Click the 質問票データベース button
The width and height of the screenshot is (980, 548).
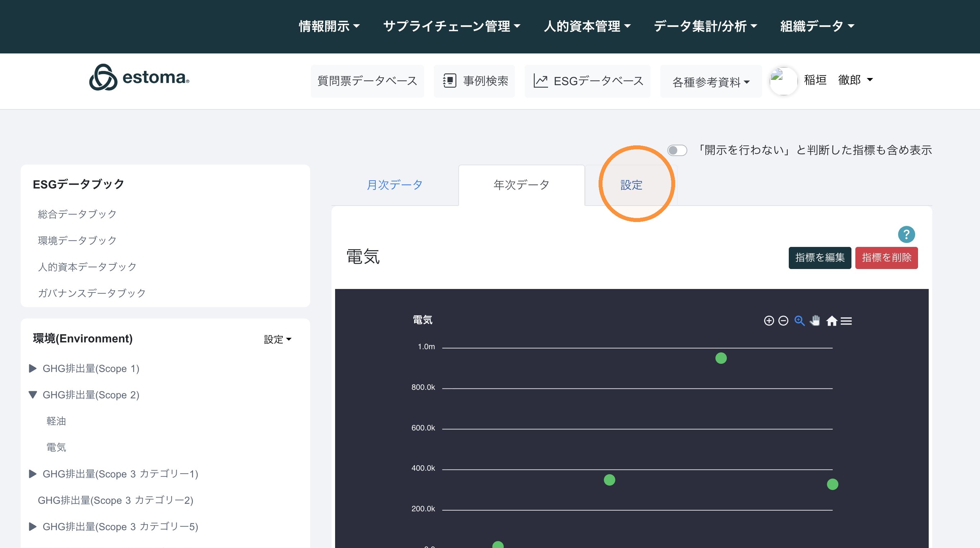(367, 81)
